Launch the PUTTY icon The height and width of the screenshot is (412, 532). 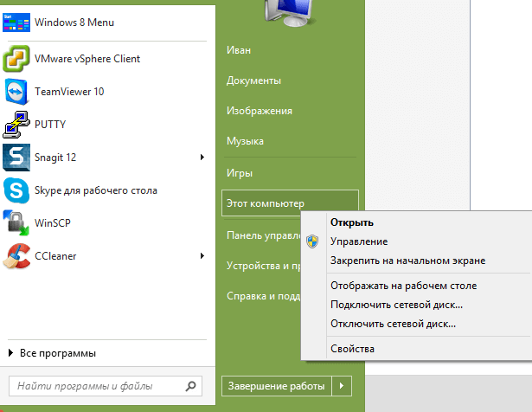tap(16, 125)
